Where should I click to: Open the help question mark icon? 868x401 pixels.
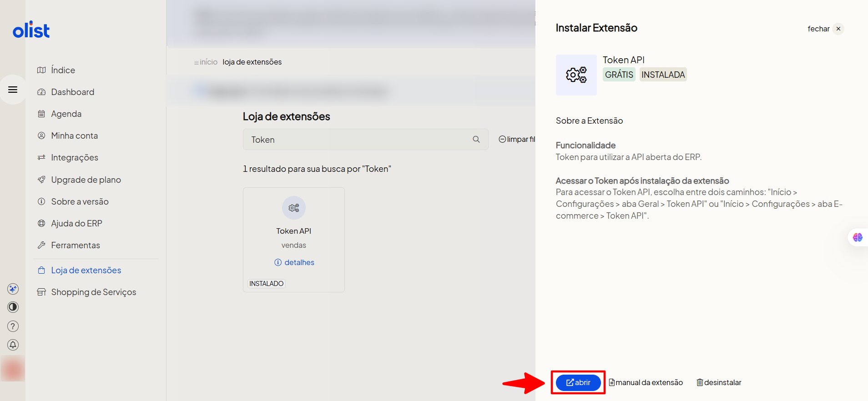point(13,326)
